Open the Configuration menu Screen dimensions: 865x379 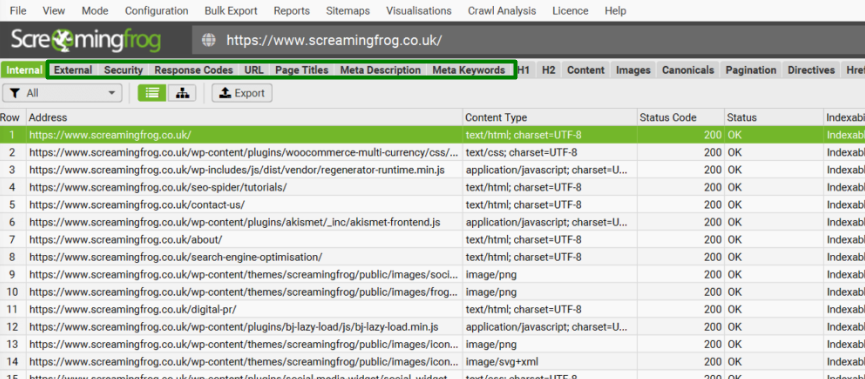pos(156,10)
